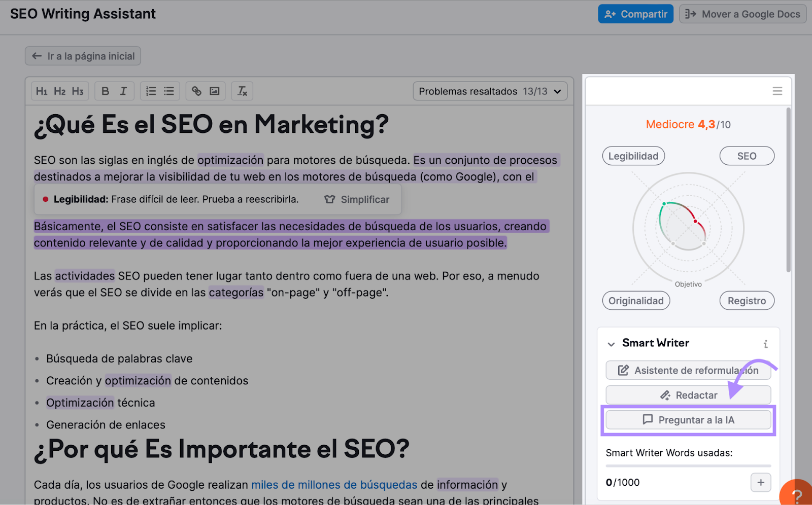
Task: Click the insert image icon
Action: pos(214,91)
